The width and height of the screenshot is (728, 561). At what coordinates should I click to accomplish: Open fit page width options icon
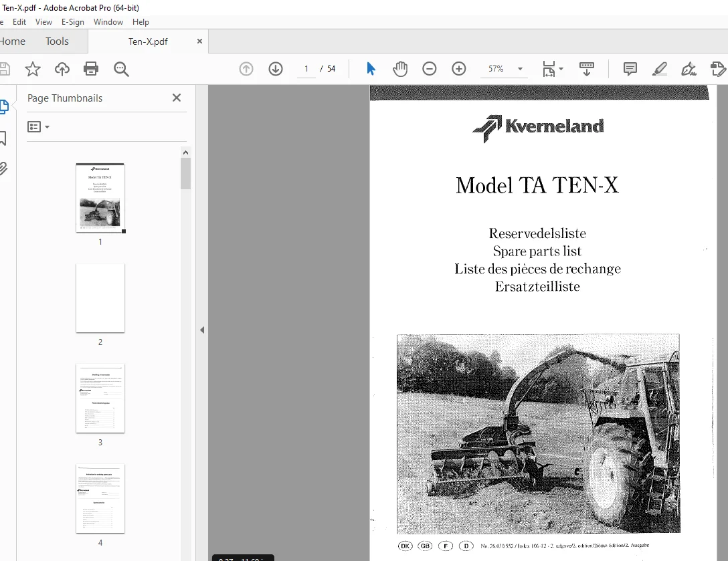pos(553,69)
